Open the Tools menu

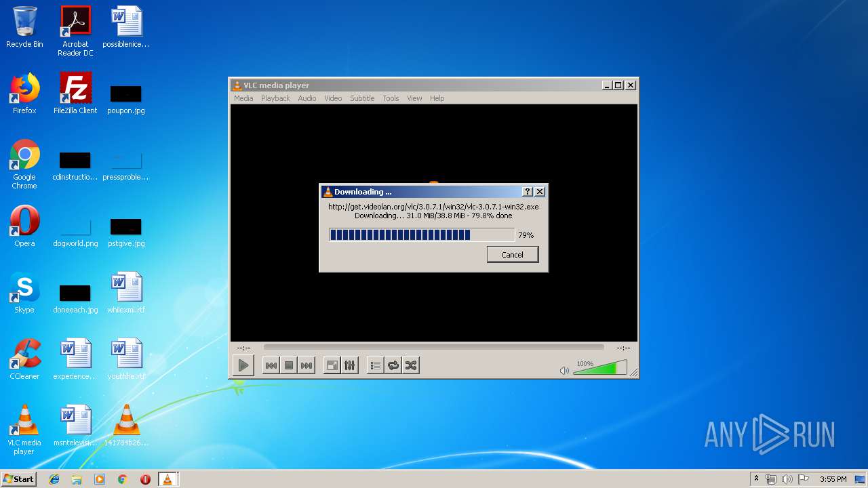coord(391,98)
